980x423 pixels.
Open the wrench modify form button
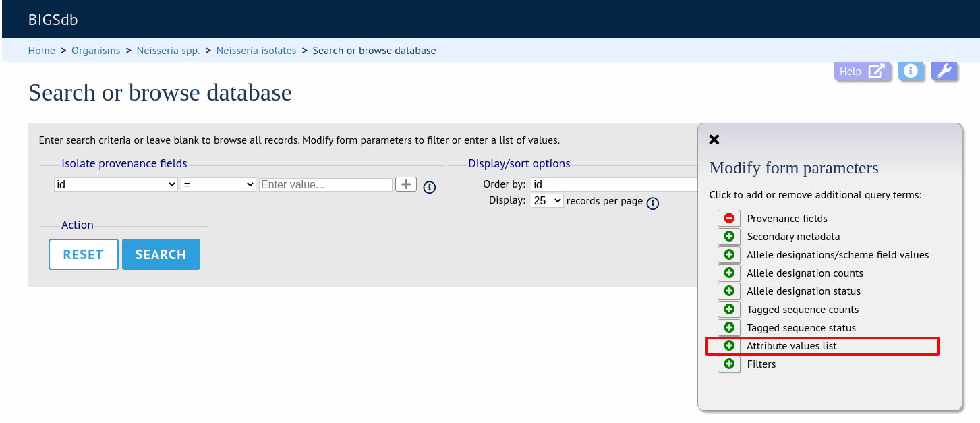[944, 71]
